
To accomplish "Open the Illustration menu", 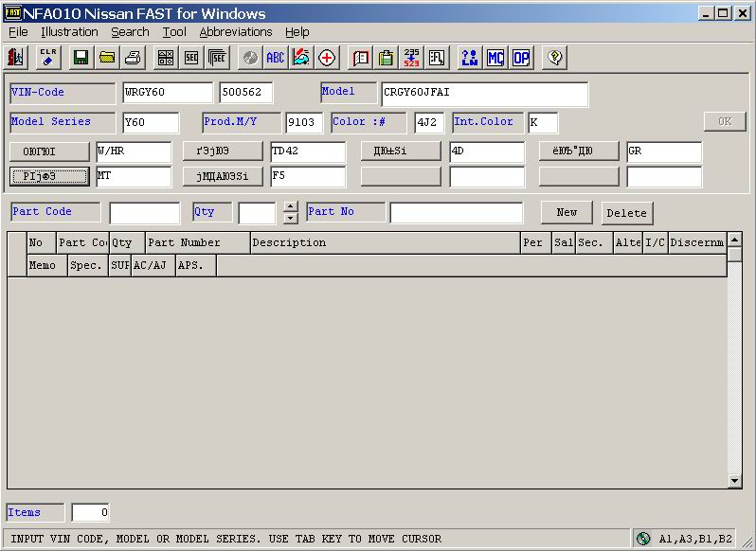I will [x=69, y=32].
